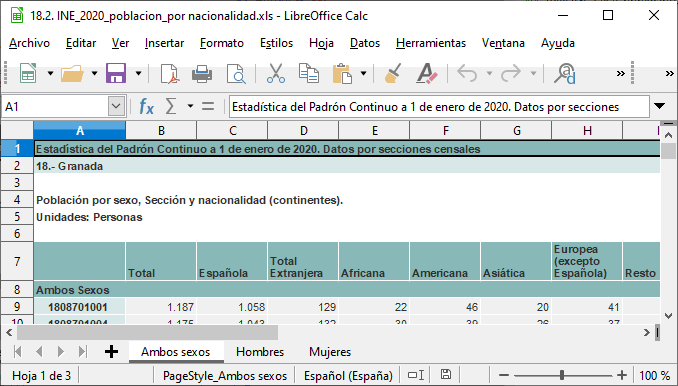Select row 9 header

[x=17, y=306]
